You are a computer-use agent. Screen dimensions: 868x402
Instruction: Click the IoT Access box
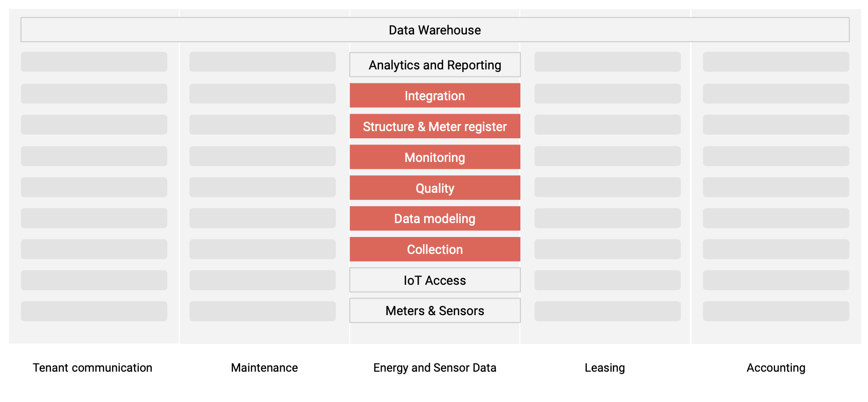coord(435,280)
